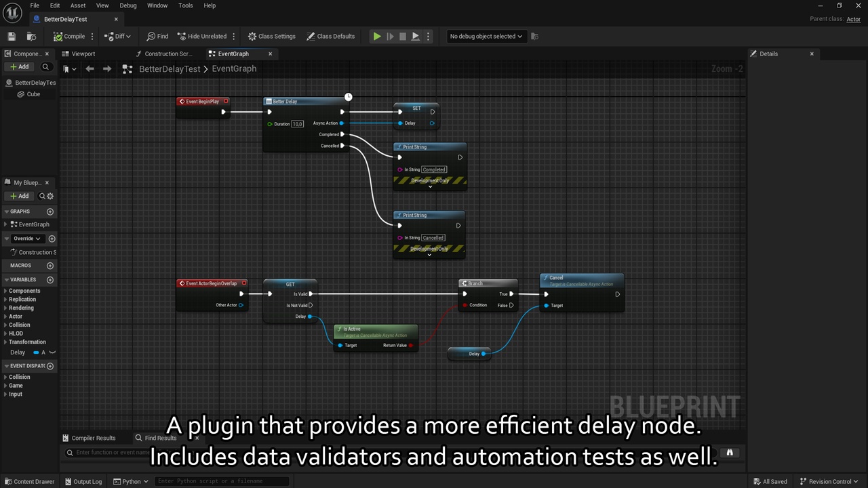The height and width of the screenshot is (488, 868).
Task: Navigate back in graph history
Action: [x=90, y=69]
